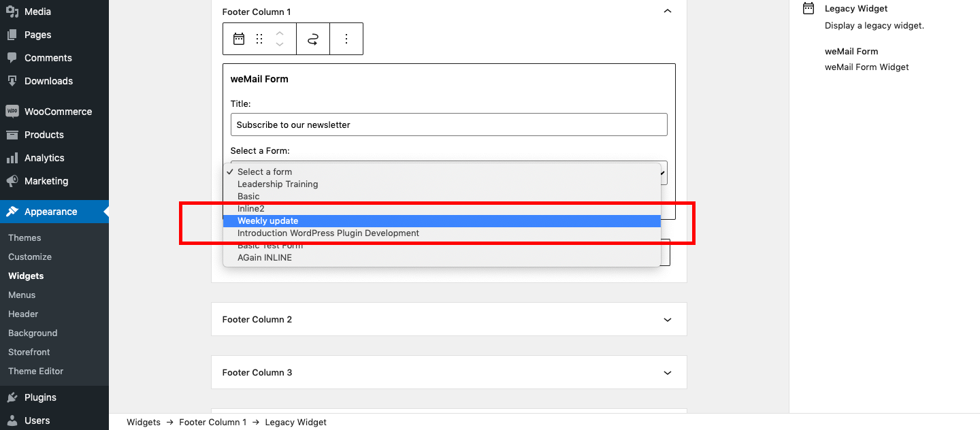Click the Legacy Widget breadcrumb link
Screen dimensions: 980x430
(x=295, y=422)
